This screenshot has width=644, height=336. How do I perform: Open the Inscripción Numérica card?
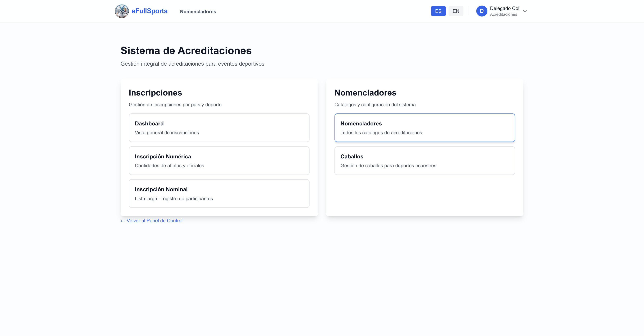coord(219,161)
